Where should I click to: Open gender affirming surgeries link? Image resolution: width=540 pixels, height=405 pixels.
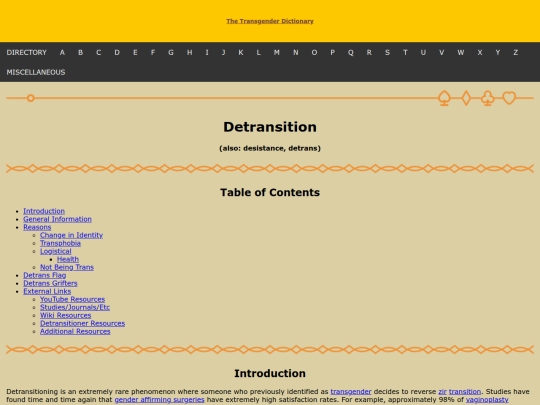(159, 399)
